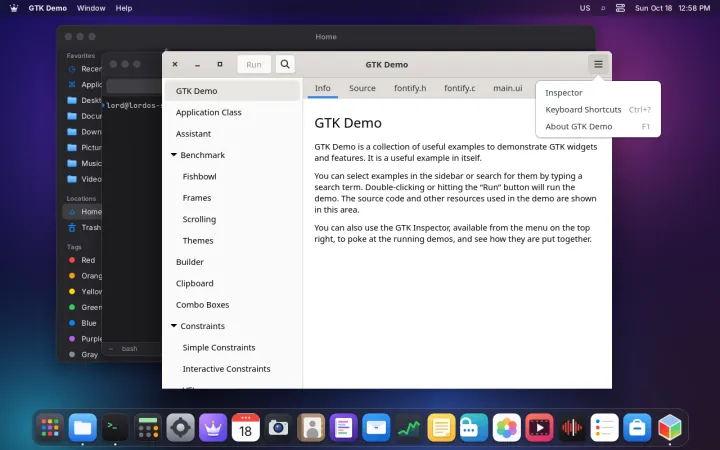The width and height of the screenshot is (720, 450).
Task: Collapse the Constraints tree group
Action: click(174, 326)
